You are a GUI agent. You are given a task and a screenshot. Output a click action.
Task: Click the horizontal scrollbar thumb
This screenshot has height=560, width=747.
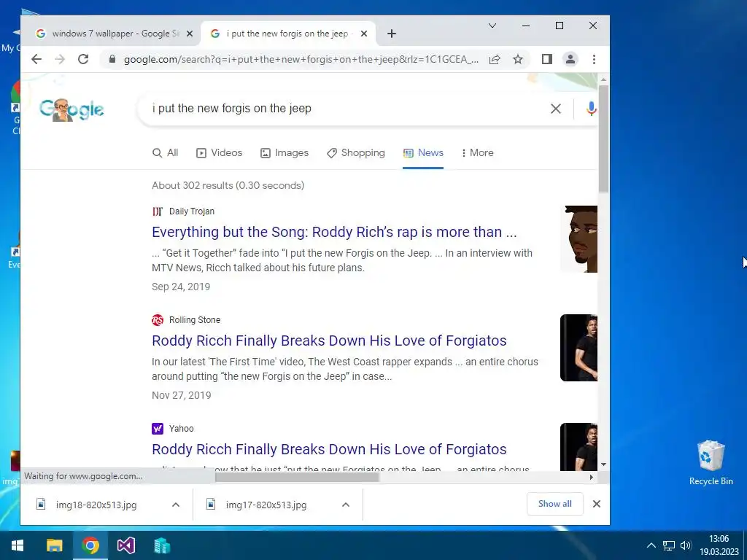click(x=298, y=477)
